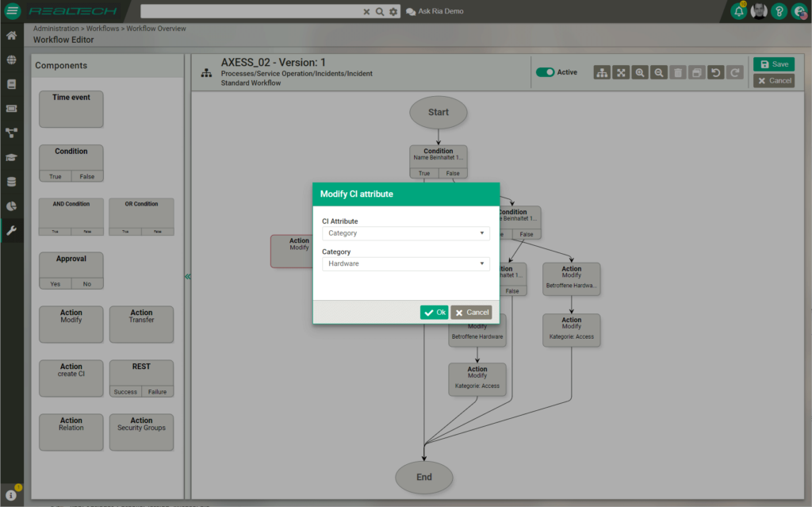Open the Category dropdown showing Hardware
Screen dimensions: 812x507
click(x=405, y=263)
